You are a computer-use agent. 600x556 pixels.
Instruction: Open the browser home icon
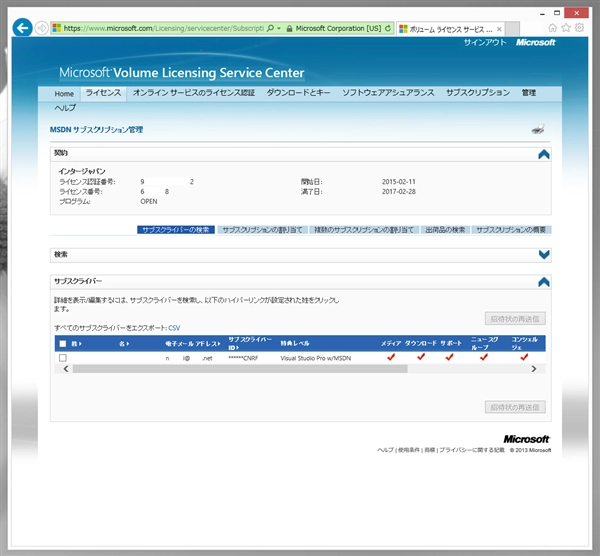tap(552, 28)
